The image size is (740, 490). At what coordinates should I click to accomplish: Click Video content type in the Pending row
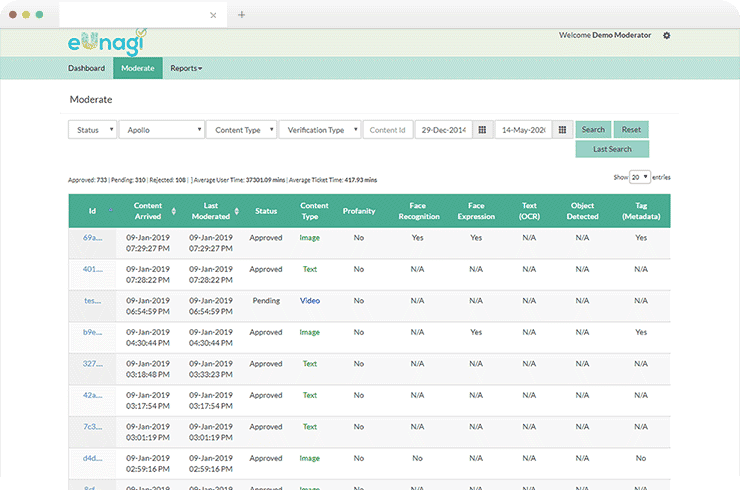[310, 301]
